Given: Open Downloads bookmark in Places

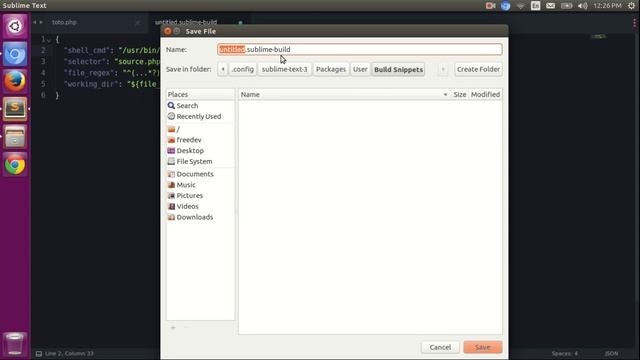Looking at the screenshot, I should click(191, 217).
